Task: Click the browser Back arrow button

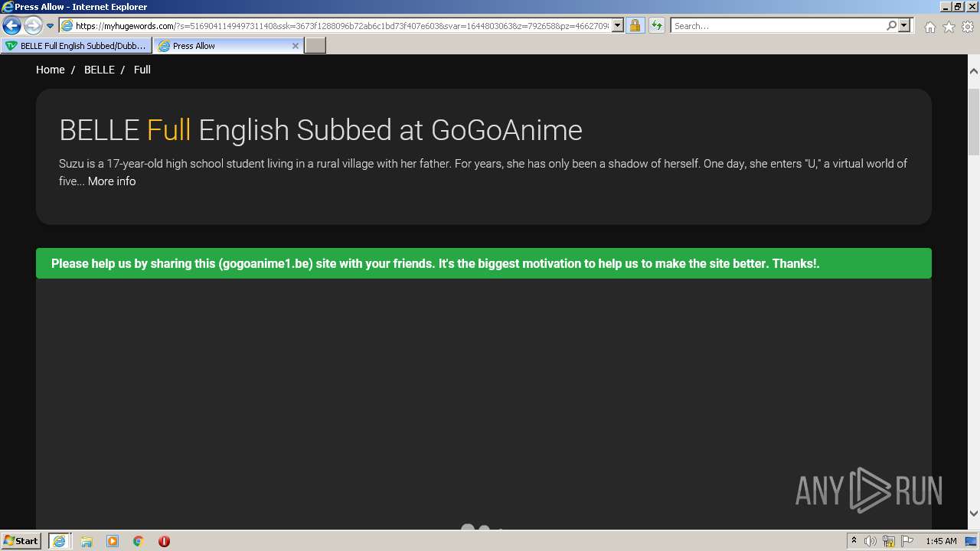Action: tap(11, 26)
